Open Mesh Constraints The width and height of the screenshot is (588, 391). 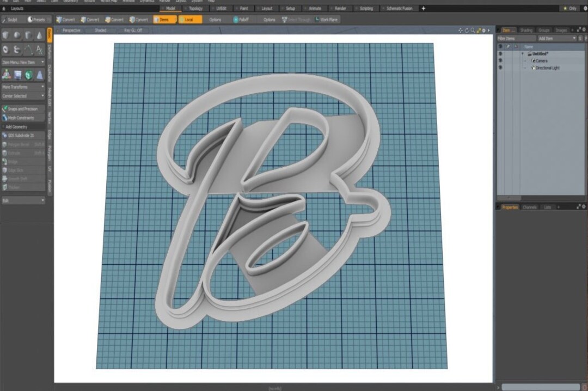coord(23,118)
